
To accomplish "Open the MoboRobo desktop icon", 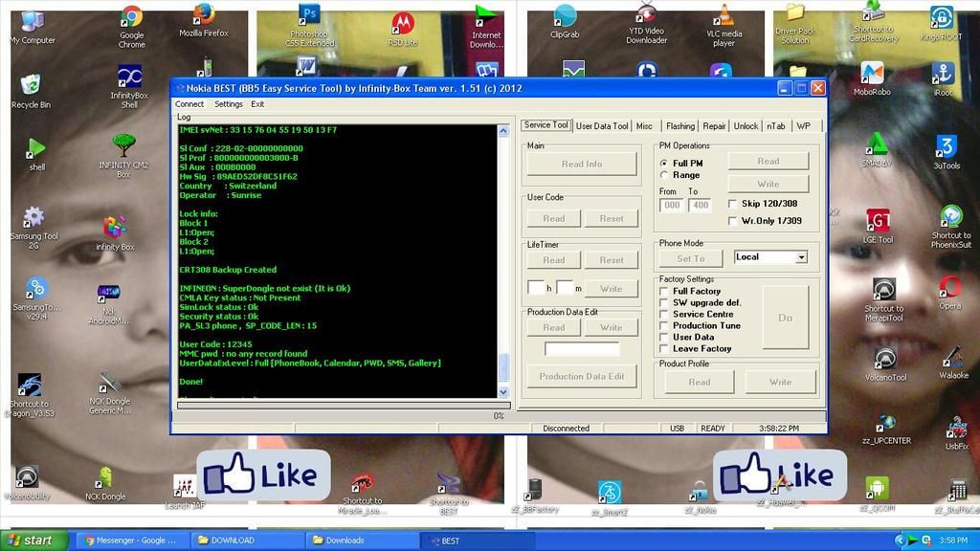I will (872, 74).
